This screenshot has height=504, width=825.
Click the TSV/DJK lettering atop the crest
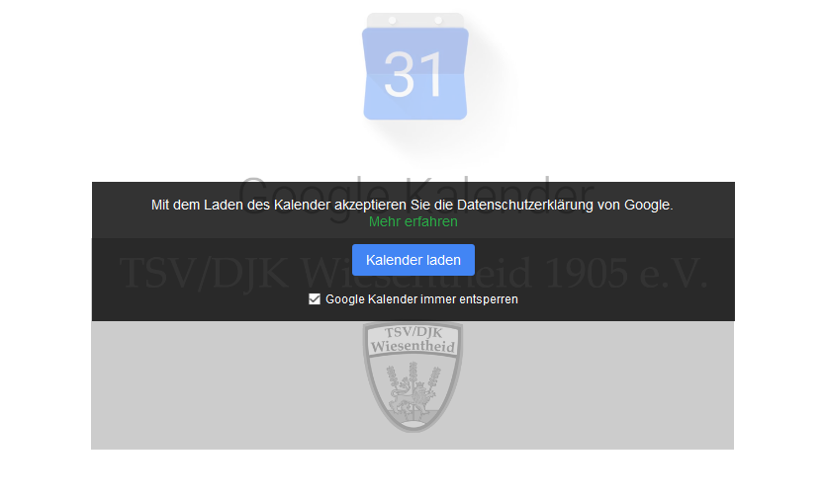[412, 332]
